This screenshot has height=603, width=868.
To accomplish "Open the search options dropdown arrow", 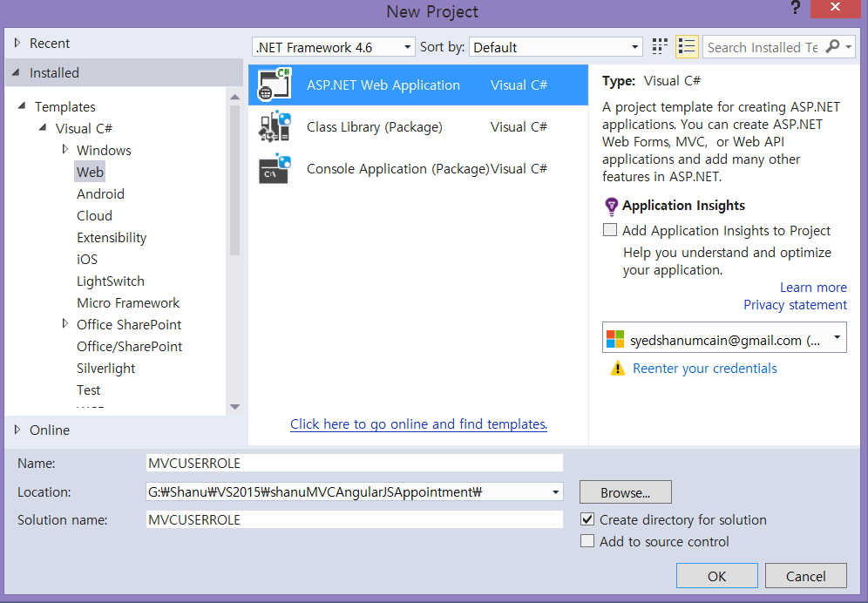I will tap(848, 47).
